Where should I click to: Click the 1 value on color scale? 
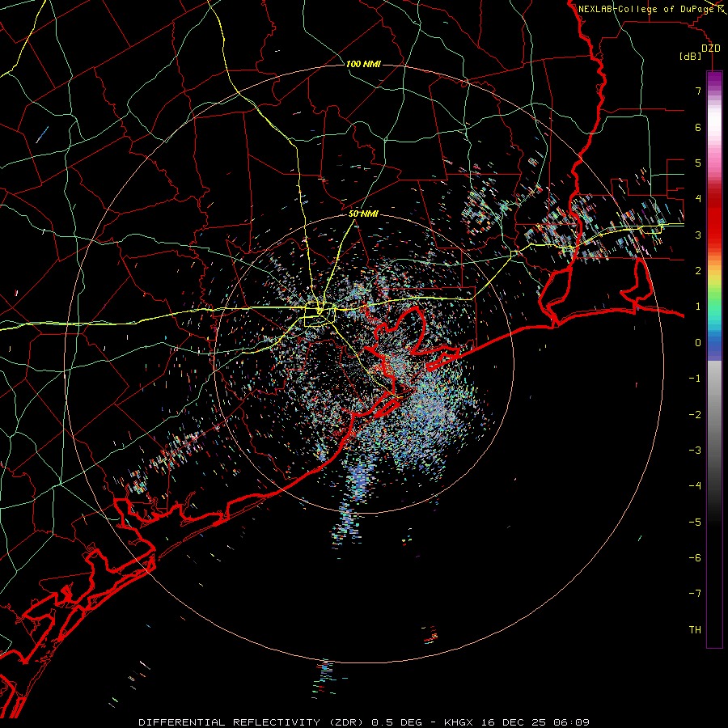point(698,307)
